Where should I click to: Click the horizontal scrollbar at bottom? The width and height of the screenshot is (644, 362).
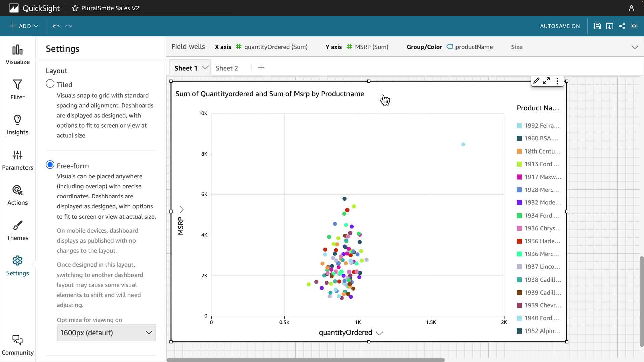tap(305, 360)
